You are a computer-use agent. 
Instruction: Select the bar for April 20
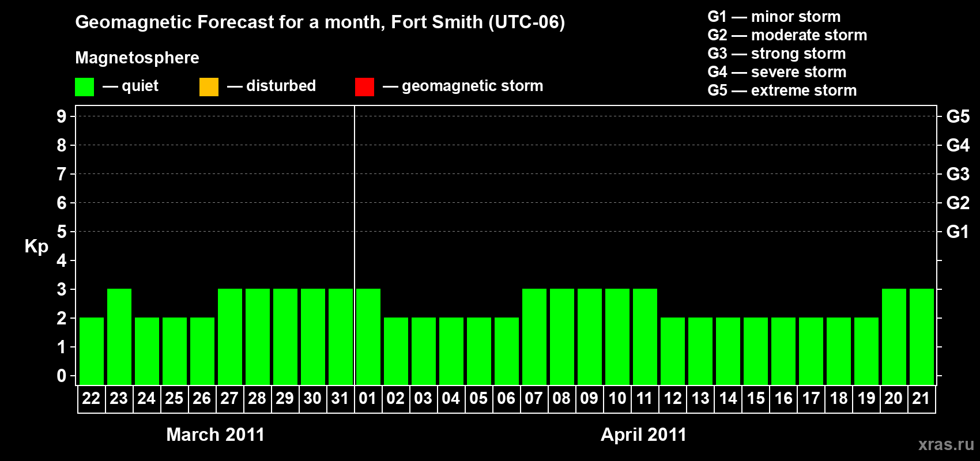[894, 337]
